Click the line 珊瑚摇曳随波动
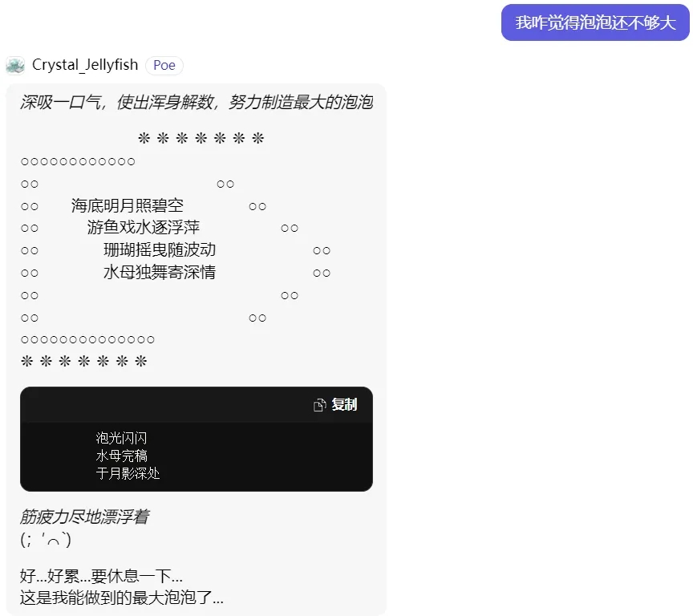The image size is (693, 616). coord(160,249)
